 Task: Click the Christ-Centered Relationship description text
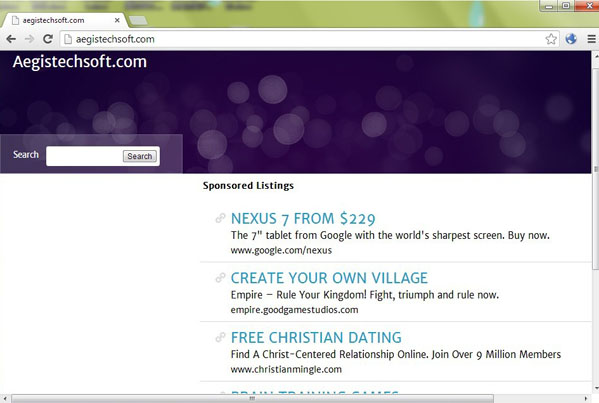point(396,354)
